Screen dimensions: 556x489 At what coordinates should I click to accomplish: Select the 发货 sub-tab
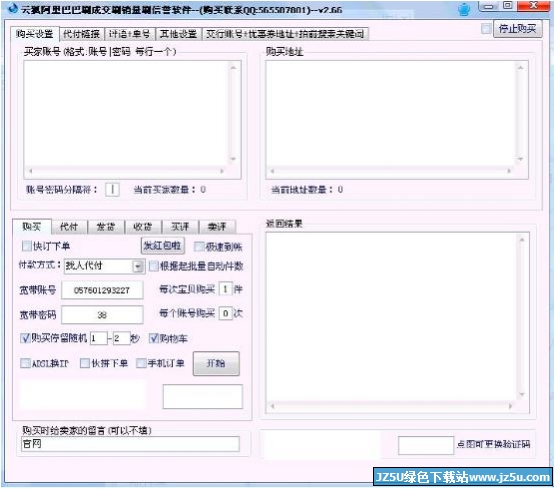click(106, 227)
